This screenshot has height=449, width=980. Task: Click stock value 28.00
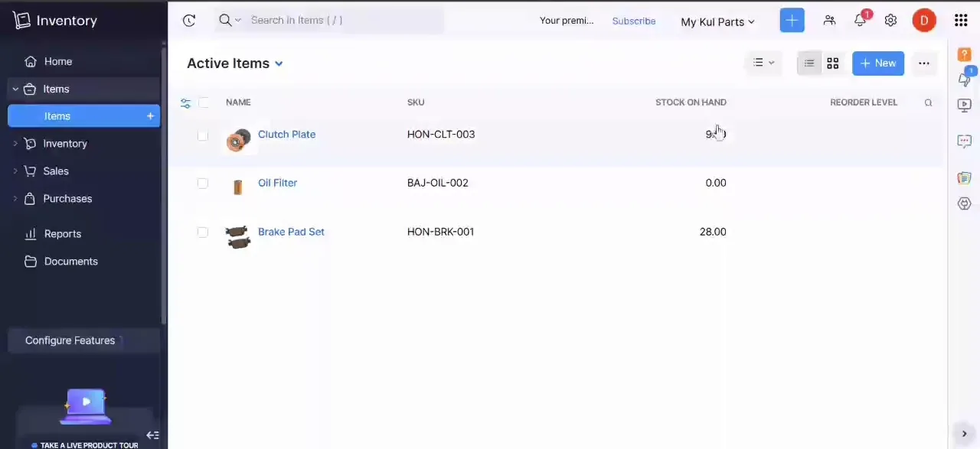(713, 232)
